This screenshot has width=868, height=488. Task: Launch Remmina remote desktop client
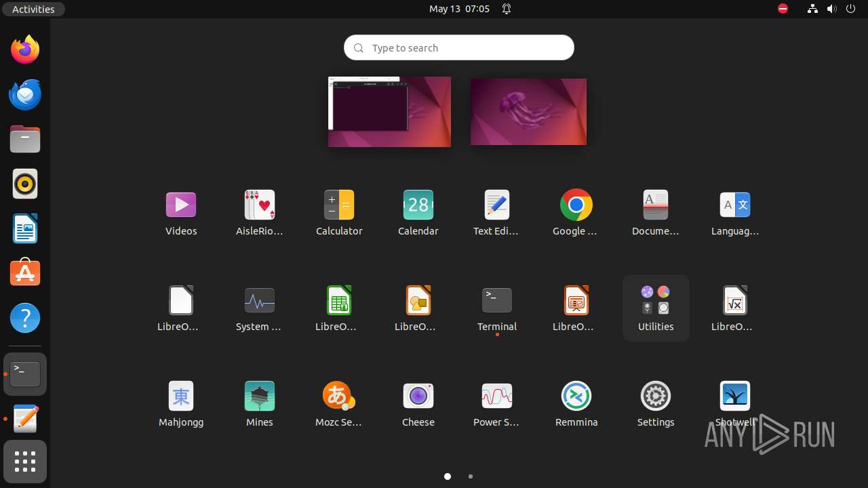[x=576, y=404]
